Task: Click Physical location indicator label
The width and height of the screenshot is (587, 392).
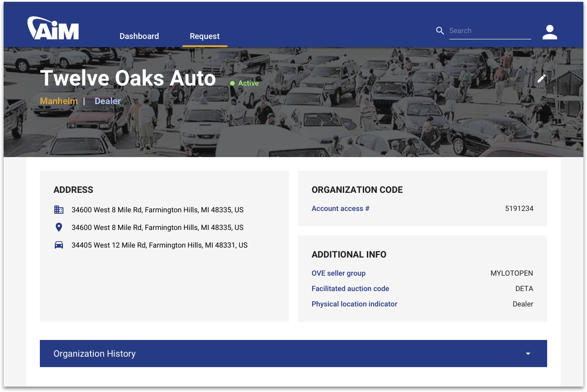Action: pyautogui.click(x=354, y=304)
